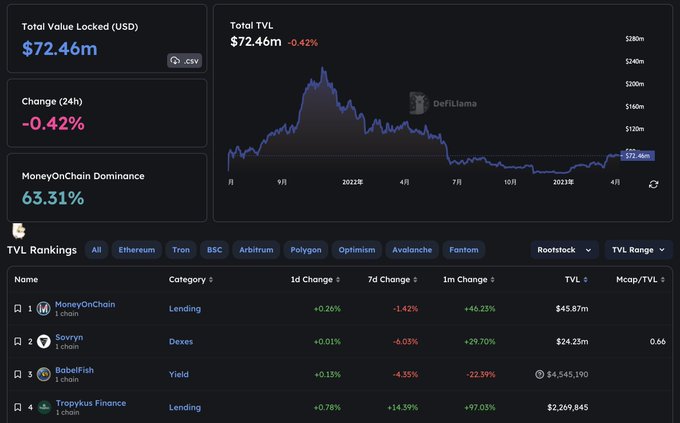The width and height of the screenshot is (680, 423).
Task: Click the +97.03% monthly change
Action: [480, 407]
